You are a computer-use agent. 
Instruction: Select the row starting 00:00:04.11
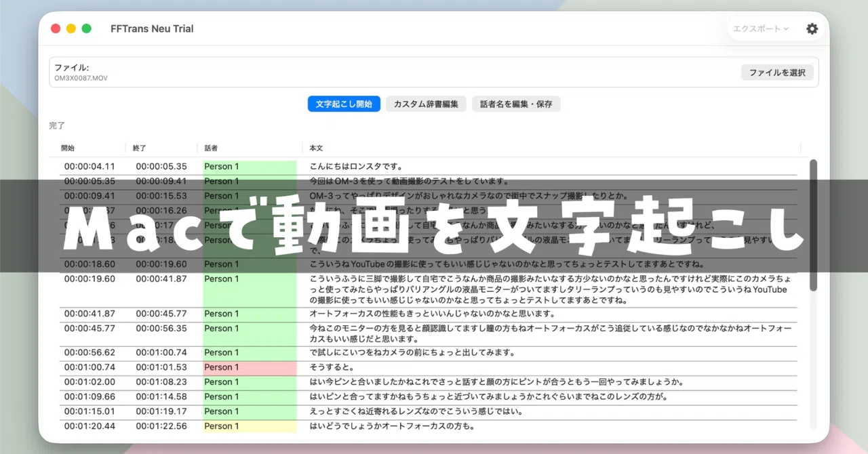pyautogui.click(x=428, y=166)
